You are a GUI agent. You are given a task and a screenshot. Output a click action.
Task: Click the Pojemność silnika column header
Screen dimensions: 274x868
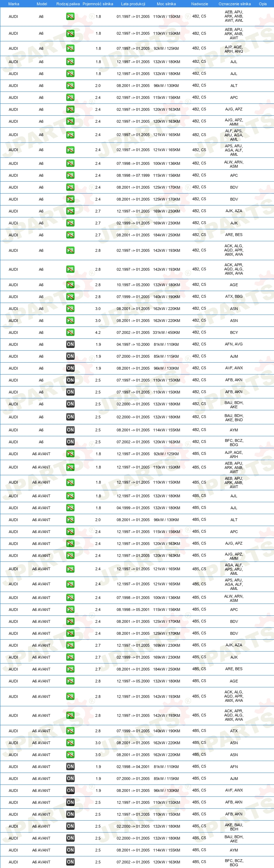98,4
